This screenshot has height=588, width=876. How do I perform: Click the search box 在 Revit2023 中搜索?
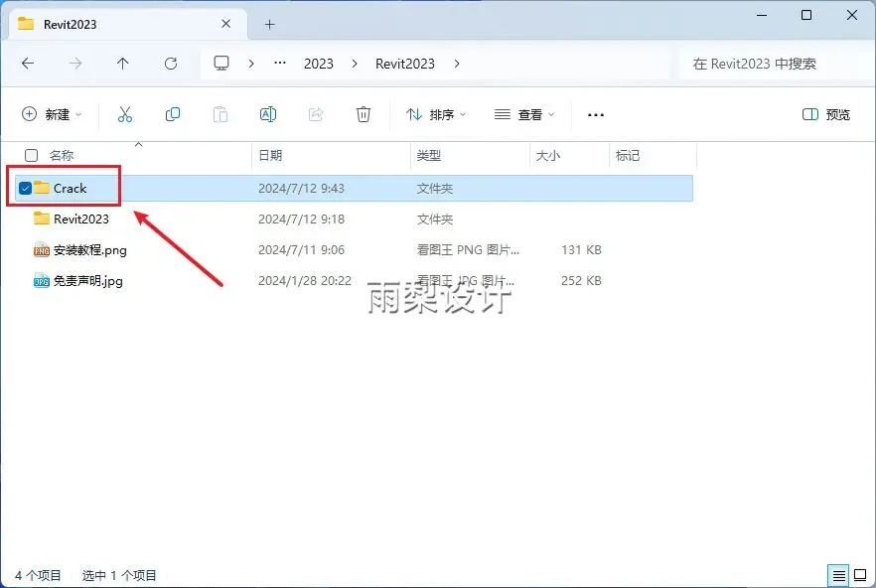pyautogui.click(x=777, y=64)
